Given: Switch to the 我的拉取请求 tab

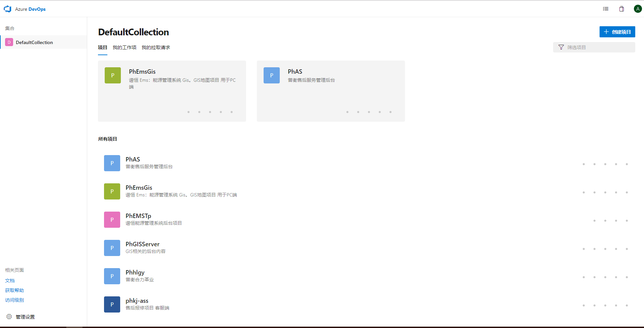Looking at the screenshot, I should point(156,47).
